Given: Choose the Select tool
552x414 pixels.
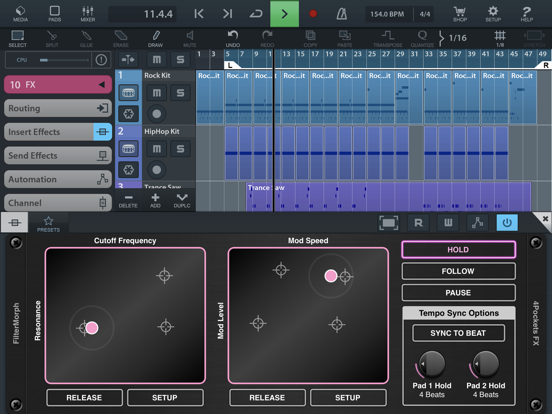Looking at the screenshot, I should point(17,39).
